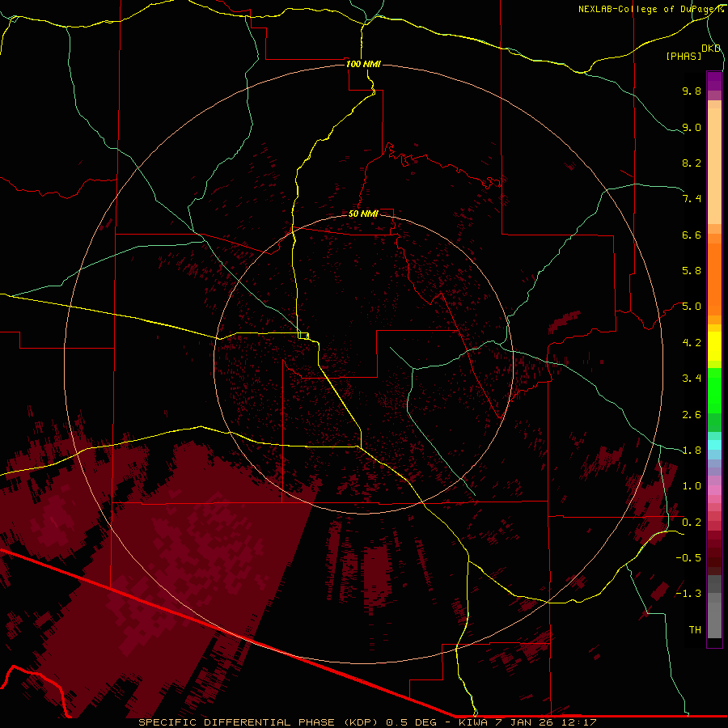Click the 1.8 value on the color scale

tap(692, 451)
